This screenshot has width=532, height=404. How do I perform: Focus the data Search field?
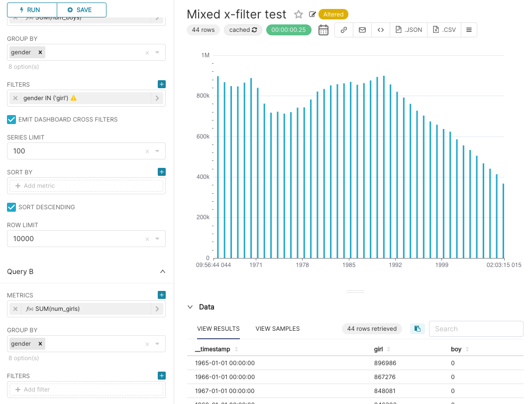(476, 329)
